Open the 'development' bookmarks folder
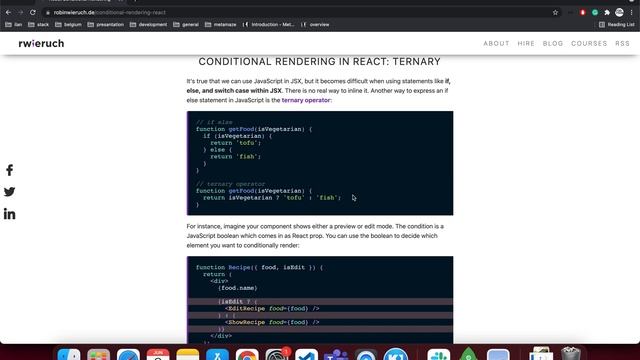This screenshot has height=360, width=640. coord(148,24)
